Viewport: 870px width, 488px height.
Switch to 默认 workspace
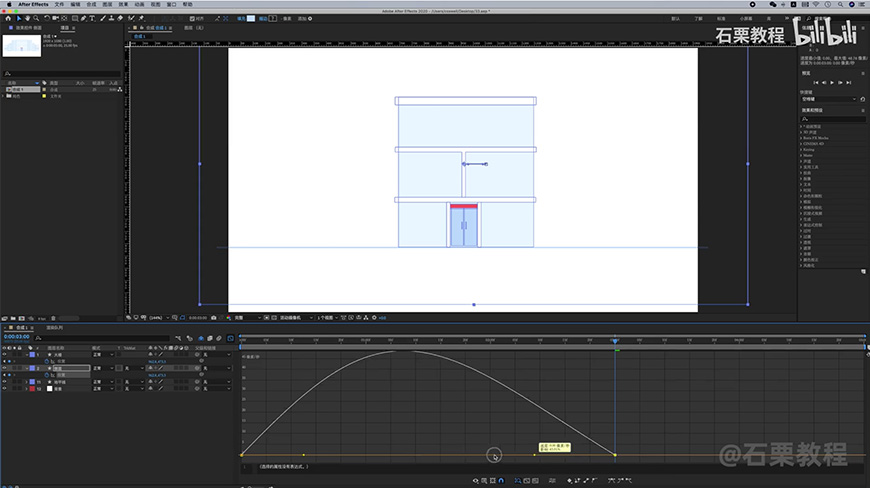point(675,18)
